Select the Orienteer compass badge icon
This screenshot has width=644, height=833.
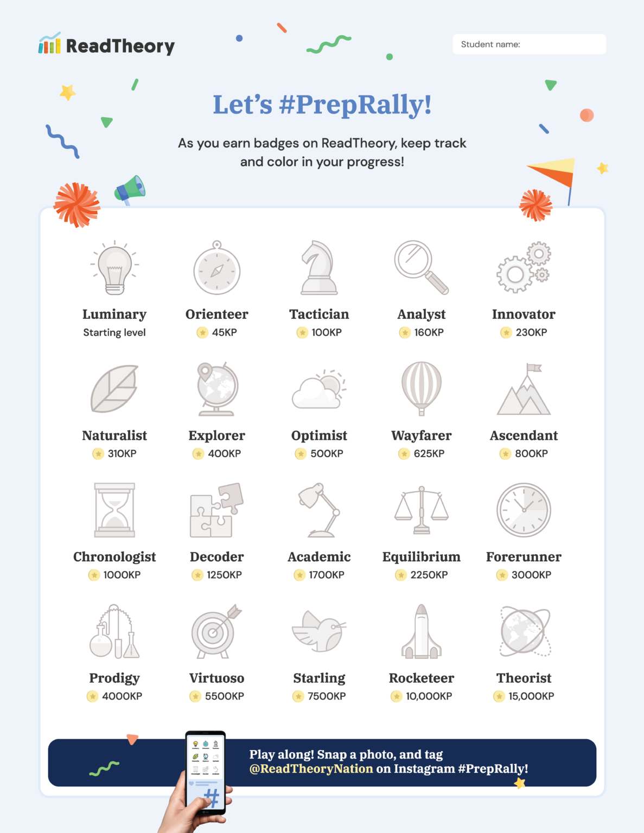(x=217, y=269)
